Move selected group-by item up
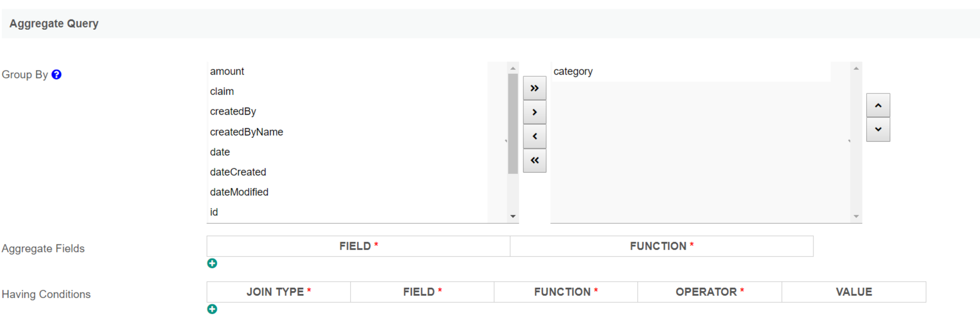This screenshot has height=317, width=980. pyautogui.click(x=878, y=105)
